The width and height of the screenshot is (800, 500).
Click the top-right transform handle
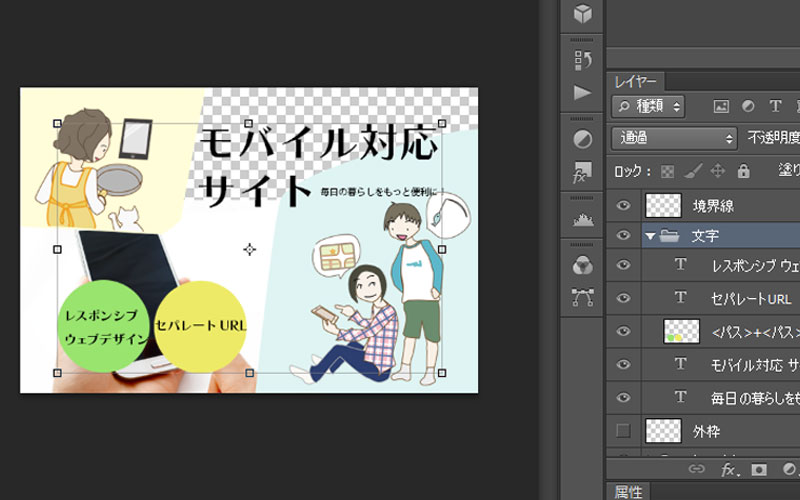(x=442, y=123)
